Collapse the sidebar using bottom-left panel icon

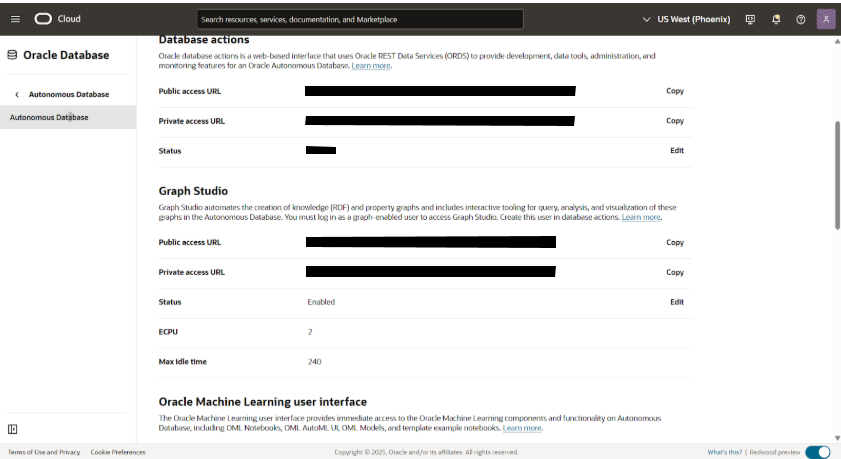[13, 429]
